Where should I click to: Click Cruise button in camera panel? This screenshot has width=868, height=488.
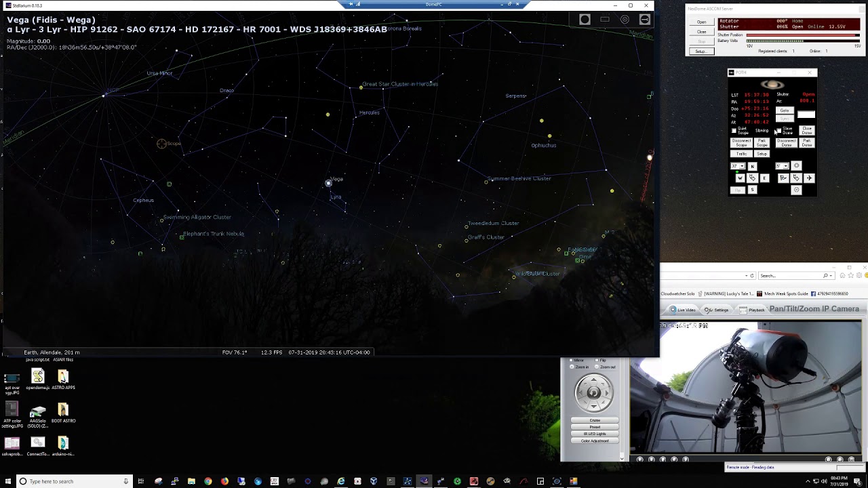tap(595, 420)
